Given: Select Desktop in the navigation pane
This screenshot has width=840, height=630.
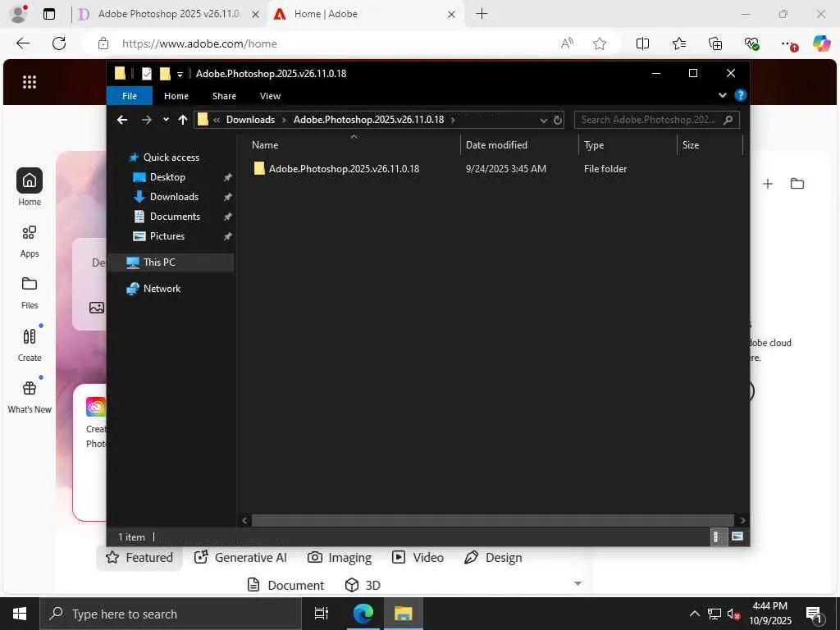Looking at the screenshot, I should pyautogui.click(x=167, y=177).
